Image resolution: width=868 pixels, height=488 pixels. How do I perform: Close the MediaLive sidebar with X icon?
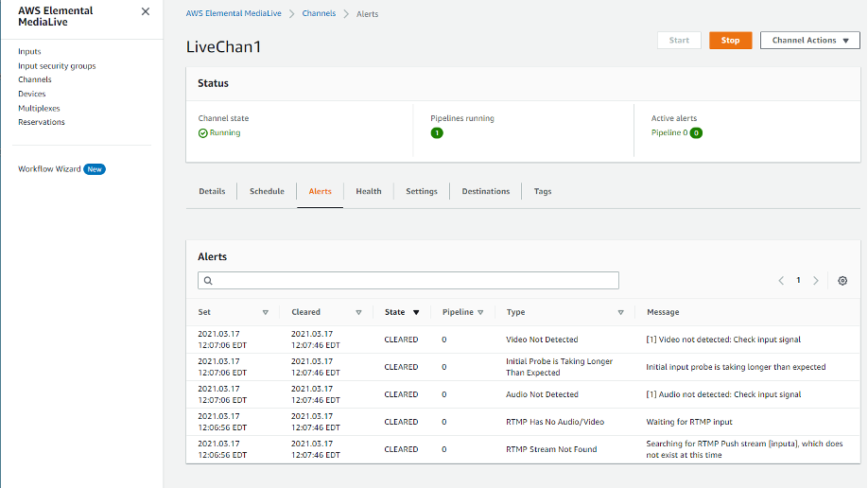(x=145, y=11)
